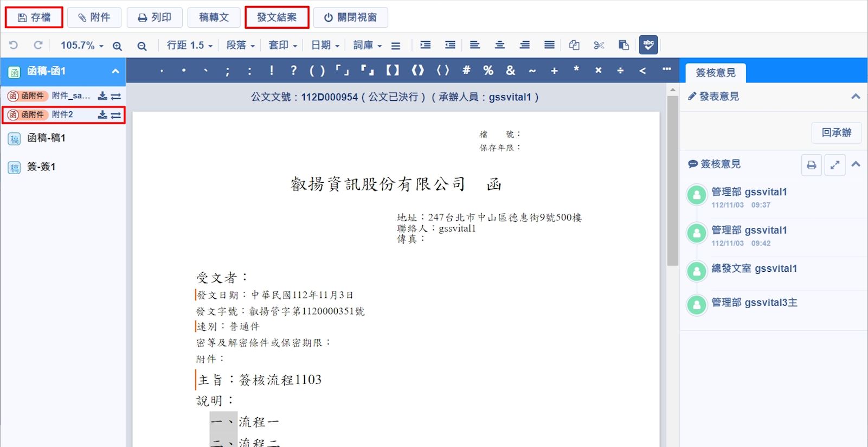The image size is (868, 447).
Task: Click the document vertical scrollbar thumb
Action: [672, 179]
